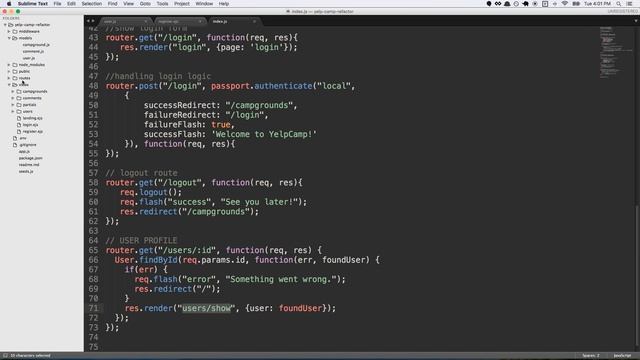Open campground.js in the models folder
Viewport: 640px width, 360px height.
click(x=36, y=45)
